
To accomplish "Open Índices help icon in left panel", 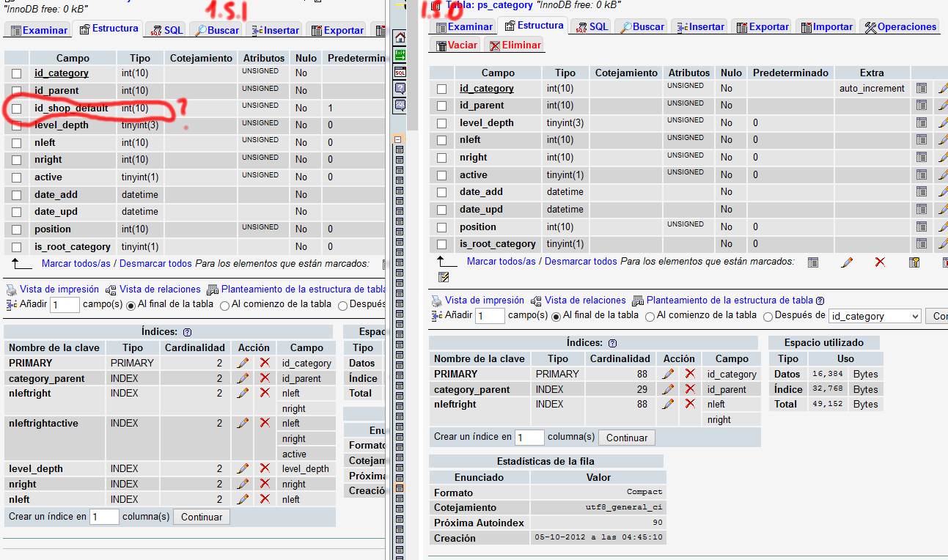I will tap(188, 332).
